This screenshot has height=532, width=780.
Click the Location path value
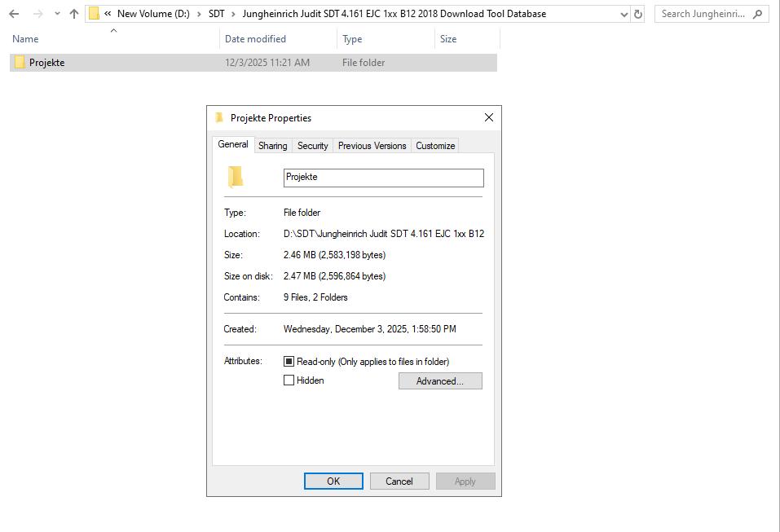tap(384, 234)
